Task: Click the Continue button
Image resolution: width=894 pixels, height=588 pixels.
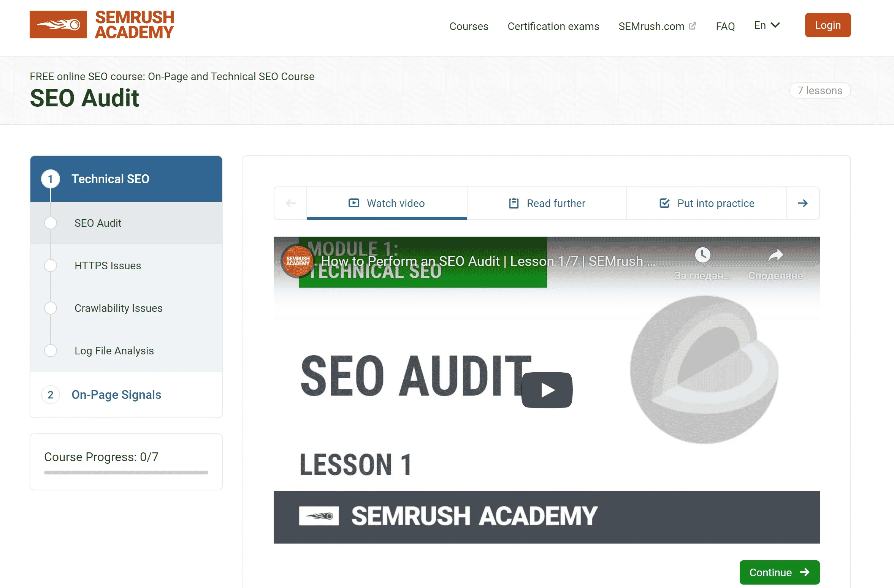Action: (779, 572)
